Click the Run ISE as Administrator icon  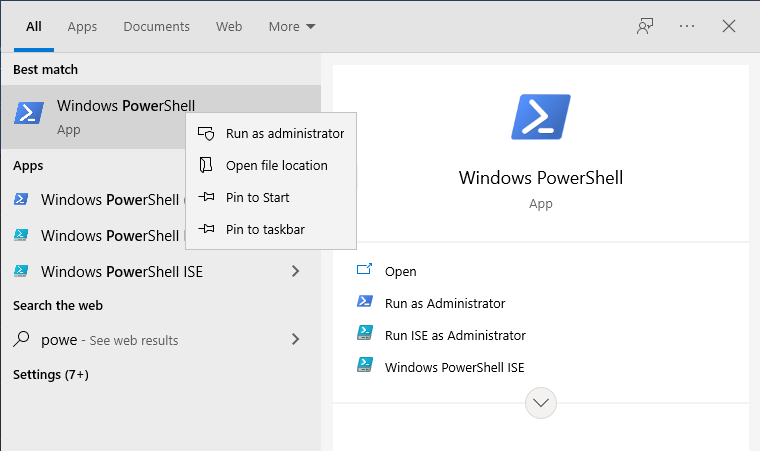pos(365,335)
